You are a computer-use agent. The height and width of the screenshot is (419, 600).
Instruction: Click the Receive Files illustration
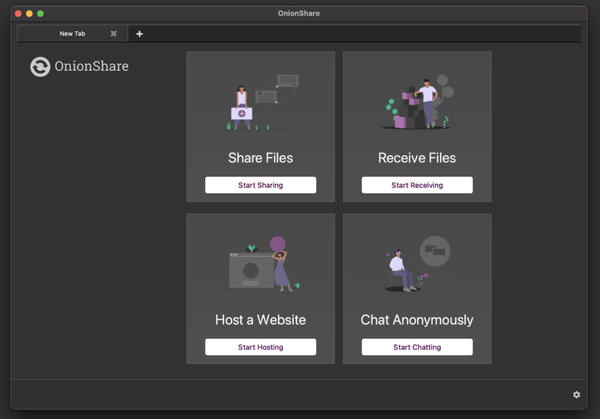(x=418, y=102)
